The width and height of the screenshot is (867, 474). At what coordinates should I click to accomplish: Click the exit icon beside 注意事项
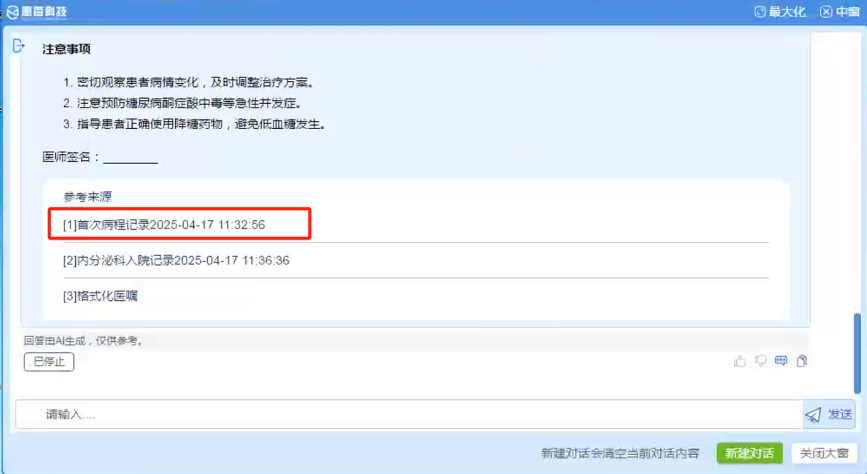[18, 47]
